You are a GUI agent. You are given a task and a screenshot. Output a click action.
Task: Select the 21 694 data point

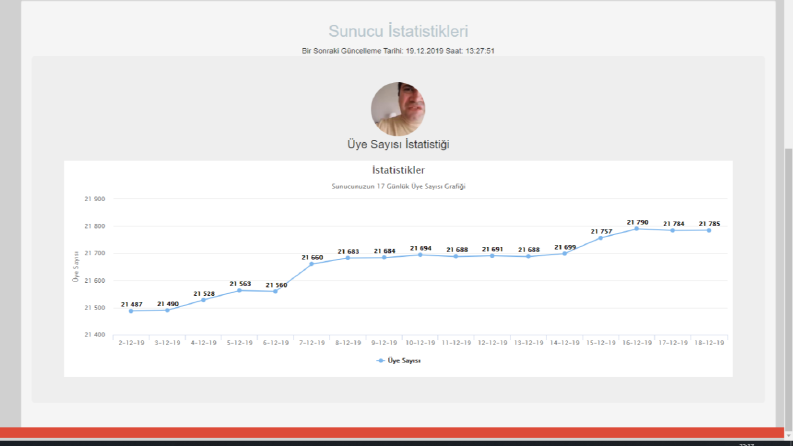point(420,255)
